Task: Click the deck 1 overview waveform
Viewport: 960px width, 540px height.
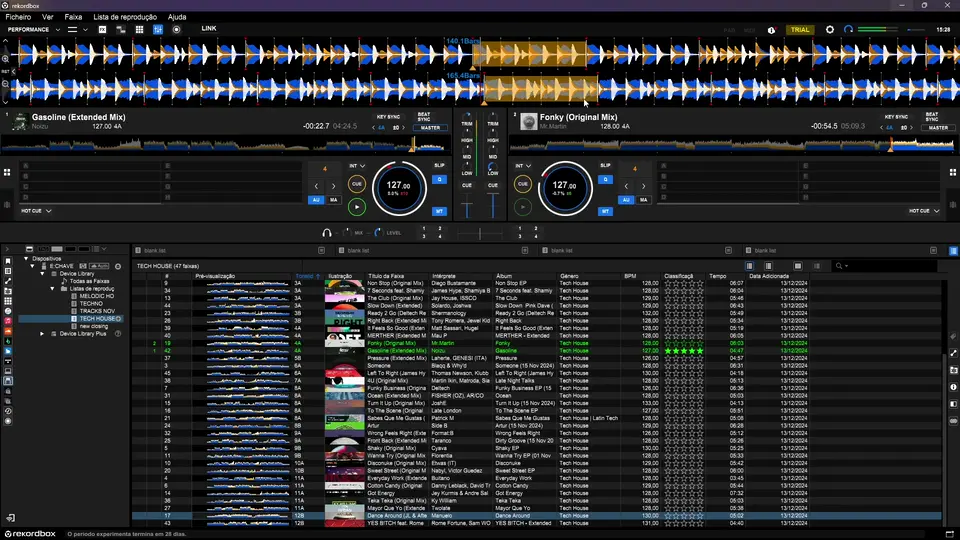Action: click(x=224, y=144)
